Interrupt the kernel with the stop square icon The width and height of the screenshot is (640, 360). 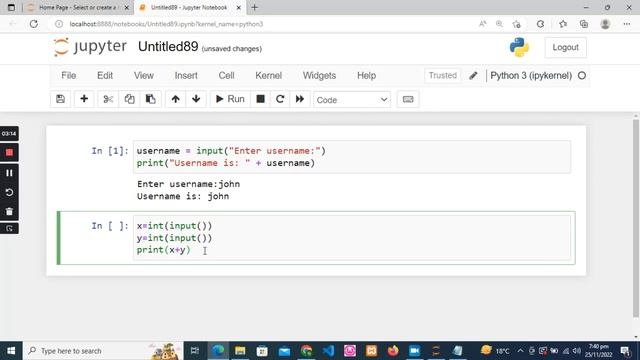(260, 99)
